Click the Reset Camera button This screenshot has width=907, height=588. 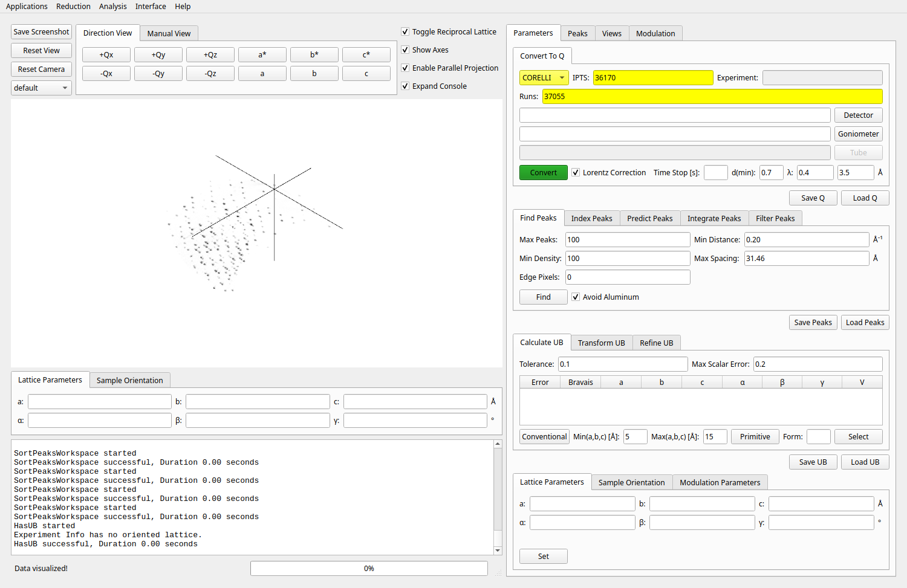[41, 69]
